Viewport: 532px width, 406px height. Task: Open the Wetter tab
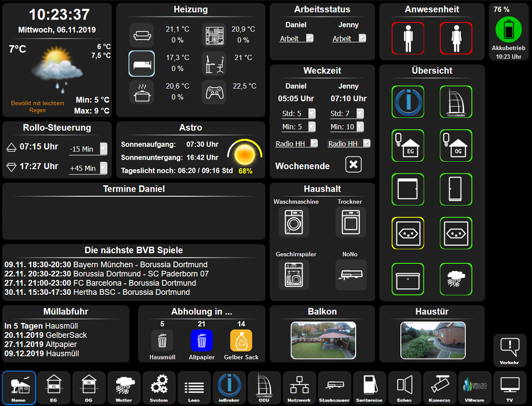point(124,388)
